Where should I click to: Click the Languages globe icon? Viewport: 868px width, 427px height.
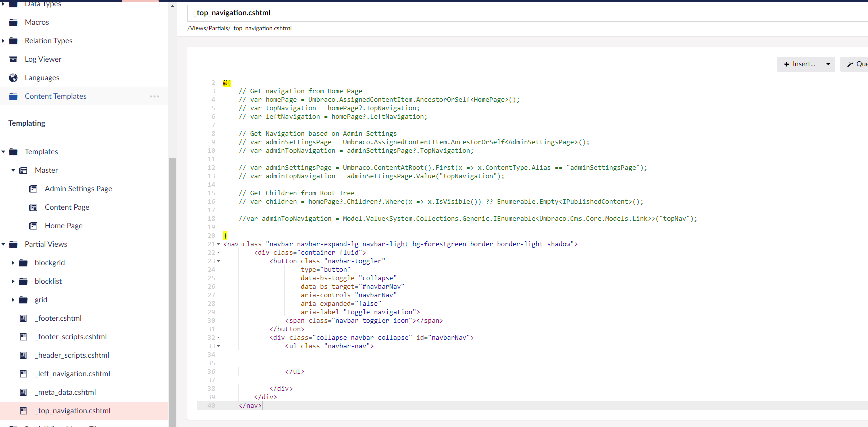click(x=13, y=78)
